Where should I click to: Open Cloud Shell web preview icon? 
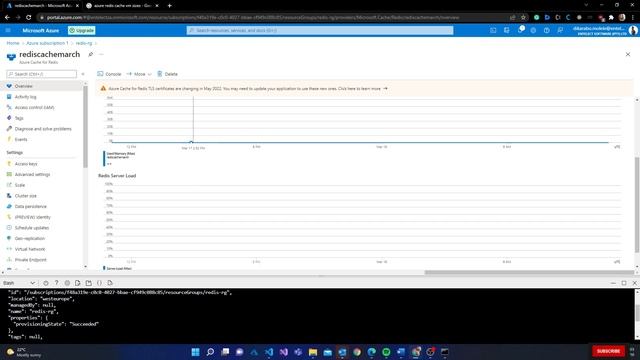click(x=110, y=283)
